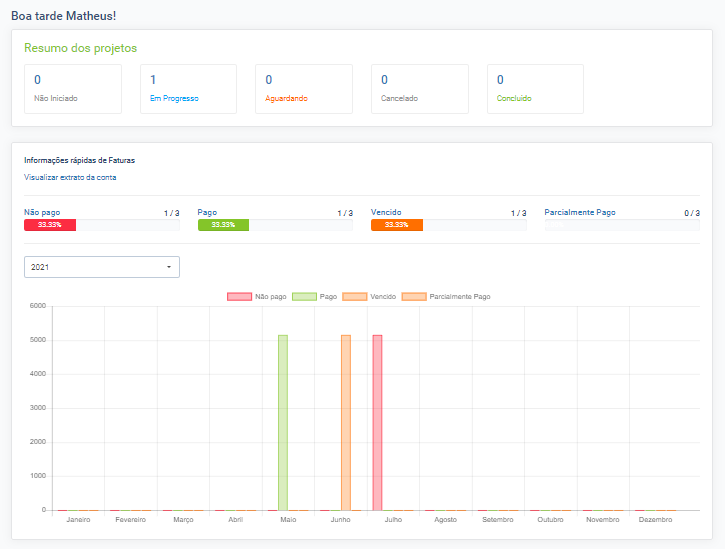This screenshot has height=549, width=725.
Task: Click the green Pago progress bar
Action: (x=223, y=225)
